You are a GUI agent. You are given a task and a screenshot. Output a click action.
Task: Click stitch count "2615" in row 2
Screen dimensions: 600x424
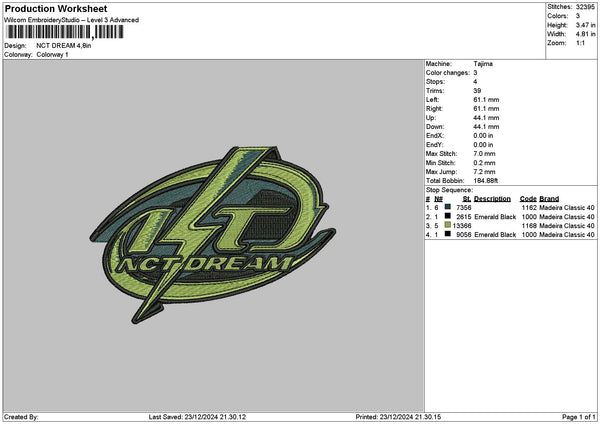tap(464, 217)
